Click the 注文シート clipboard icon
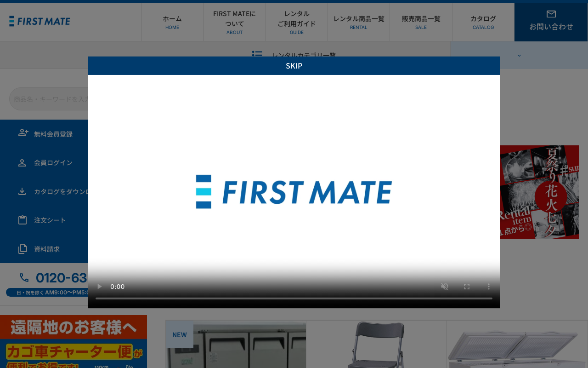The image size is (588, 368). [x=23, y=220]
